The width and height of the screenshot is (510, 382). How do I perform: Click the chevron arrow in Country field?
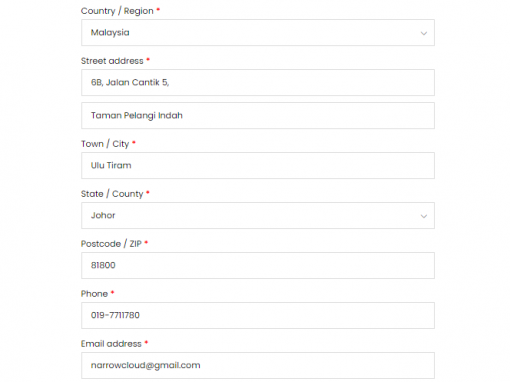coord(424,33)
